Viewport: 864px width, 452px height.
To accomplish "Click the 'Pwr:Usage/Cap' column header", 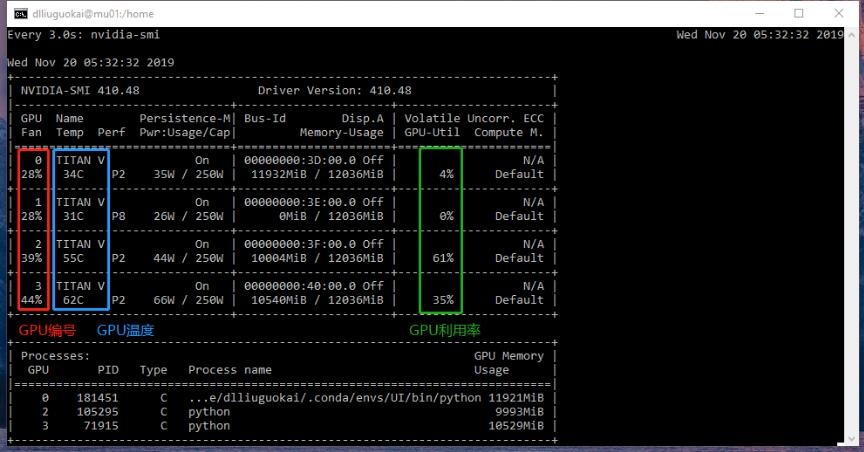I will click(x=185, y=133).
